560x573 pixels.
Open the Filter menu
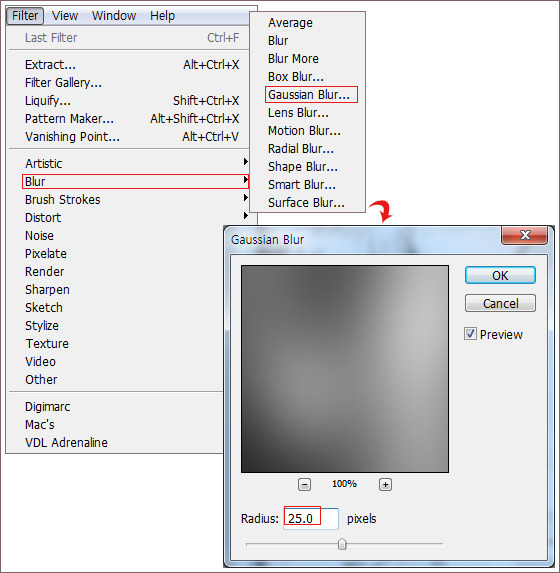click(x=25, y=16)
